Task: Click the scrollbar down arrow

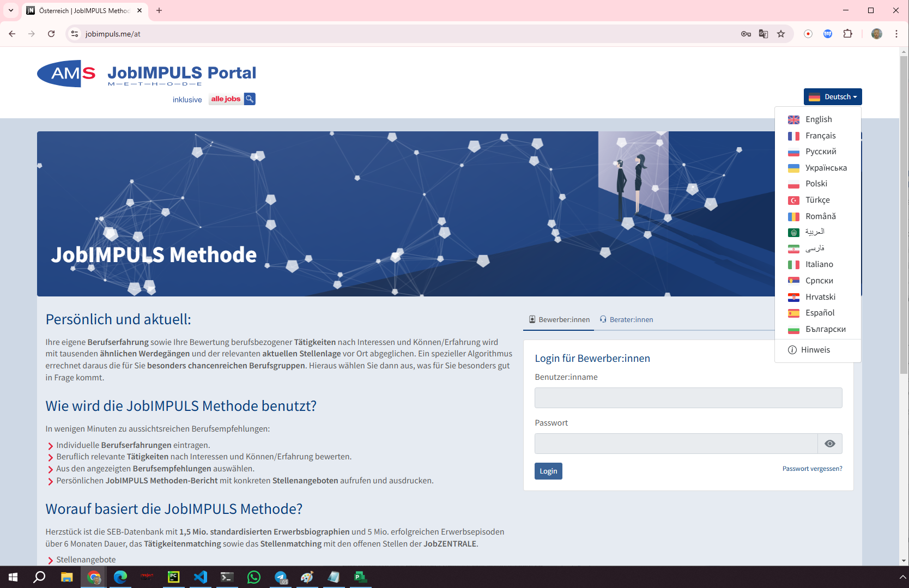Action: point(904,561)
